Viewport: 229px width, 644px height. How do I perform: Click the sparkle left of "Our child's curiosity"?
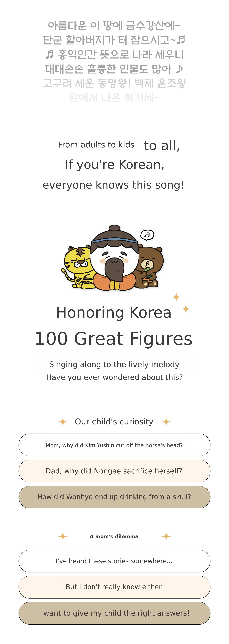(63, 422)
